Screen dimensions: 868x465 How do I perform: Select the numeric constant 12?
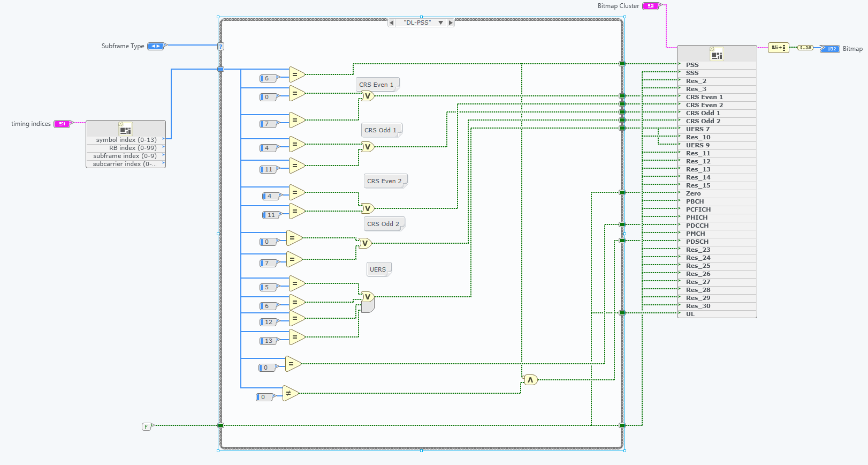point(268,322)
